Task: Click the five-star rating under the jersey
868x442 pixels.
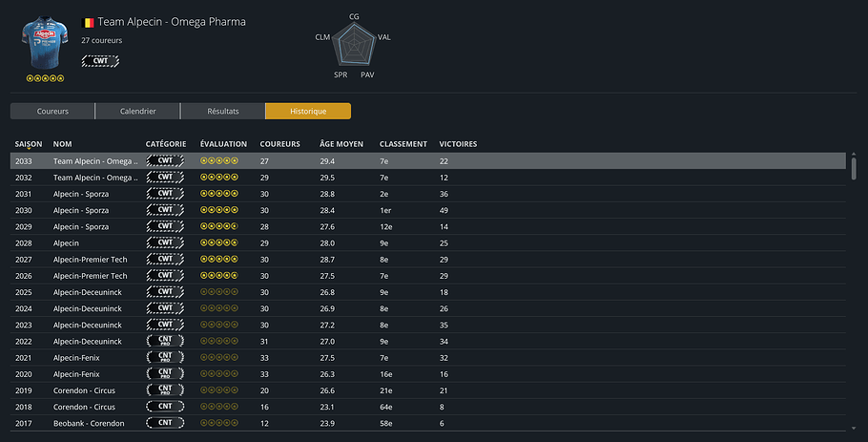Action: [x=45, y=78]
